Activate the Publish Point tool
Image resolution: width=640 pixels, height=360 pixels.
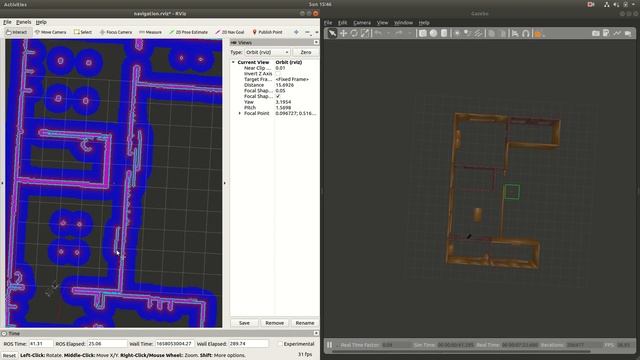pos(267,32)
